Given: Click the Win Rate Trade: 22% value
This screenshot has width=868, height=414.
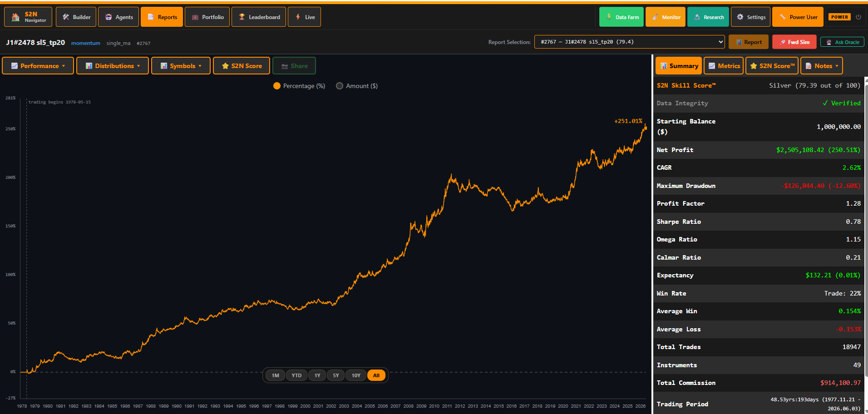Looking at the screenshot, I should [x=843, y=293].
